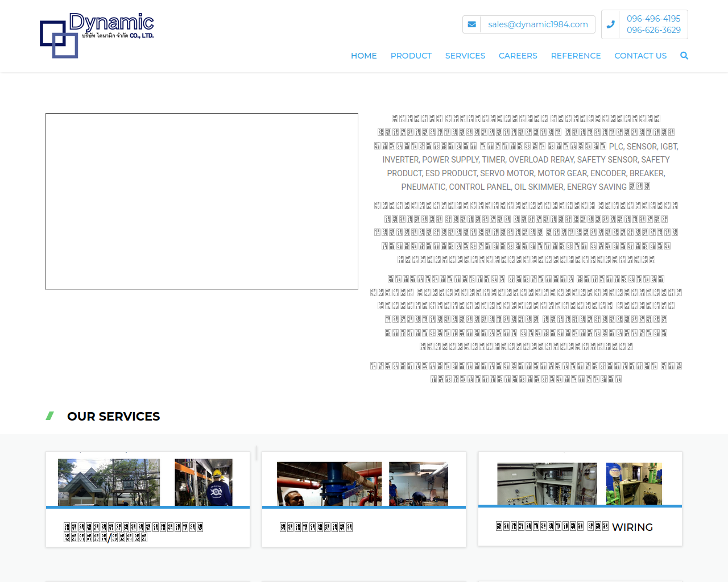Open the green pipes panel photo
Screen dimensions: 728x582
634,484
